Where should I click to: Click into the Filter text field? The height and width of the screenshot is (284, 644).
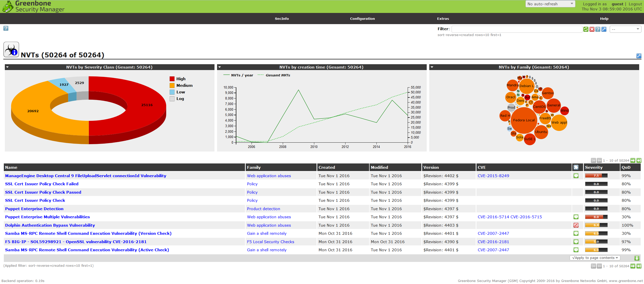[517, 29]
